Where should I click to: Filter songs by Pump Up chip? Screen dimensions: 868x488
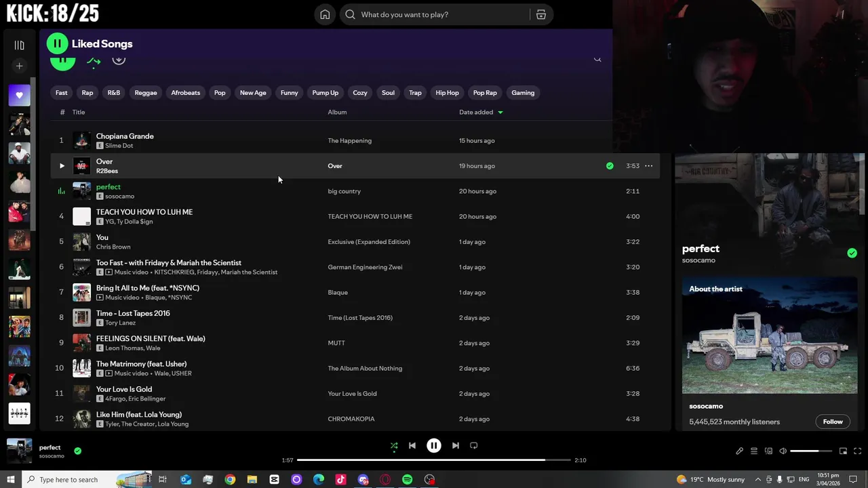click(325, 93)
